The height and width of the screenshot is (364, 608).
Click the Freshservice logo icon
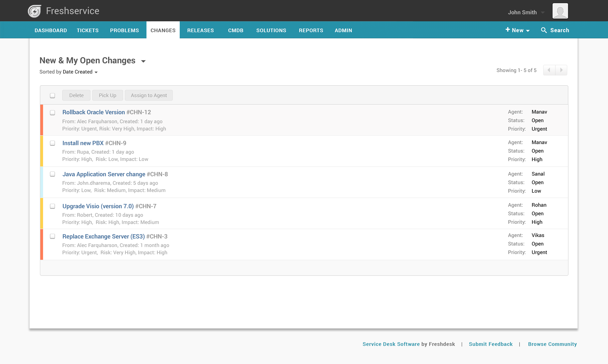[34, 11]
